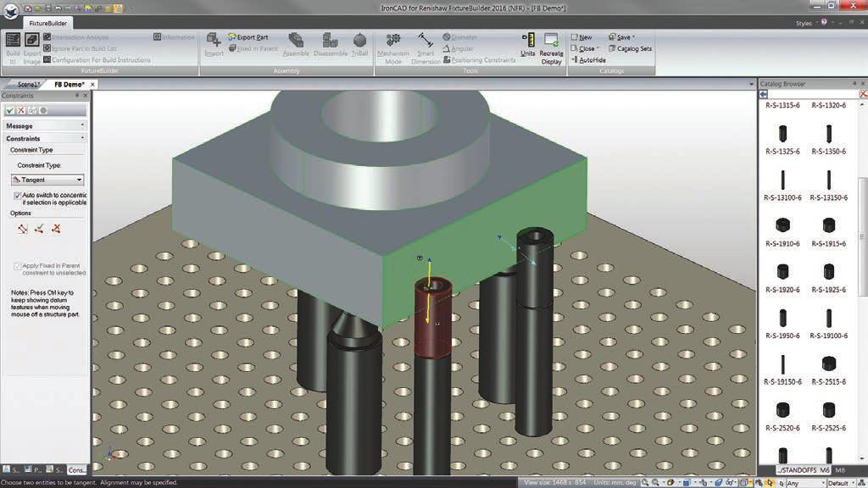This screenshot has width=868, height=488.
Task: Select the R-S-1910-6 standoff
Action: [782, 231]
